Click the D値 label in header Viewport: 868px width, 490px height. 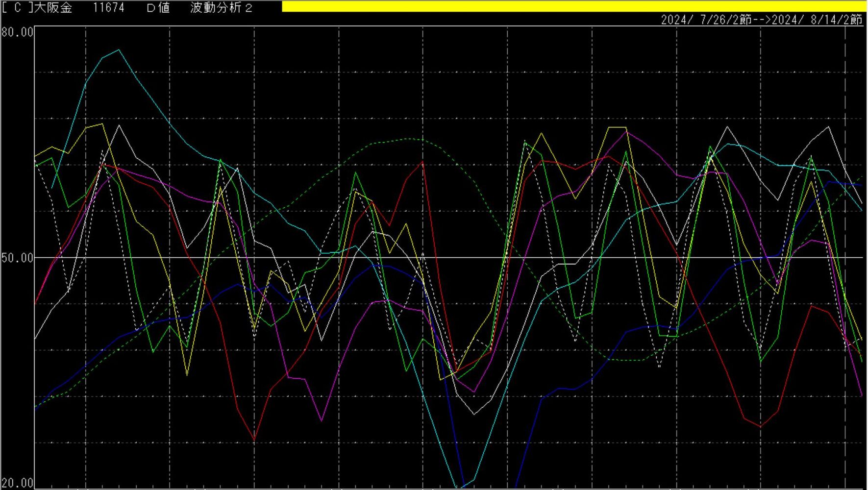(158, 8)
